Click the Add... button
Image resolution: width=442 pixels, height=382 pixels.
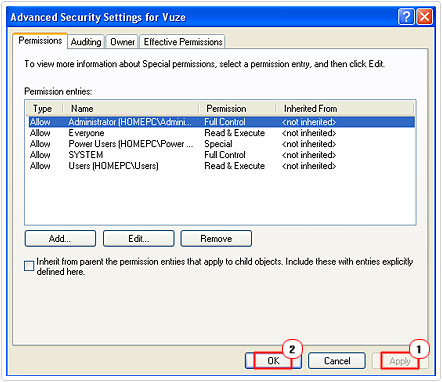pos(60,239)
